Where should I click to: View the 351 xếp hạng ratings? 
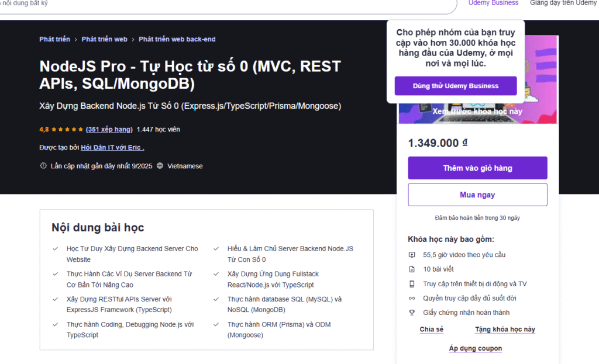click(109, 130)
